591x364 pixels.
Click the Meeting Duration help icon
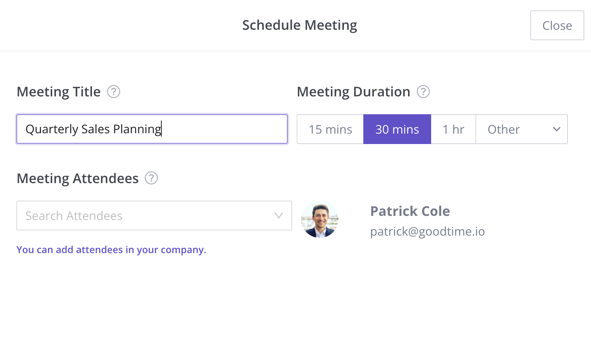(x=423, y=92)
